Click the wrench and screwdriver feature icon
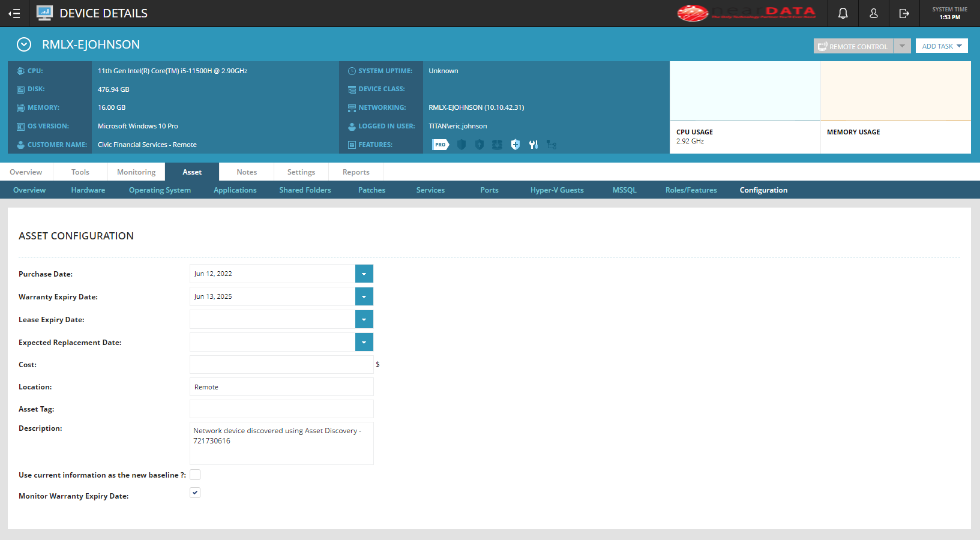980x540 pixels. pos(534,145)
